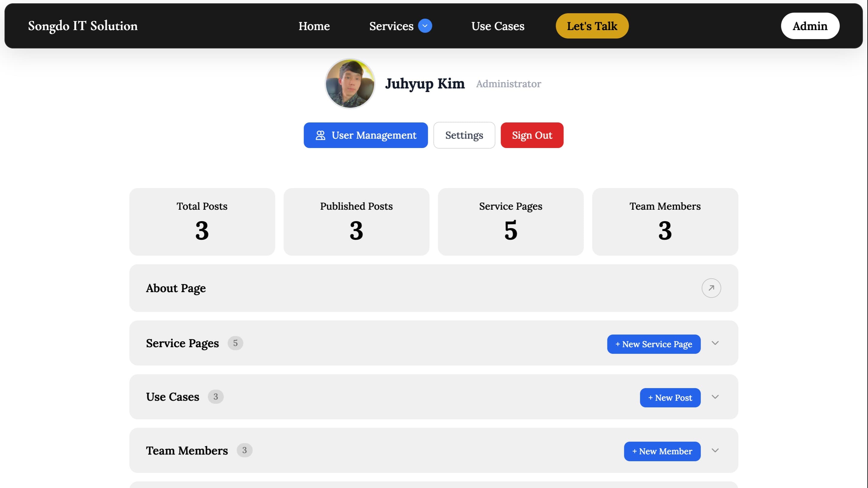Click the Use Cases count badge 3

pos(216,397)
